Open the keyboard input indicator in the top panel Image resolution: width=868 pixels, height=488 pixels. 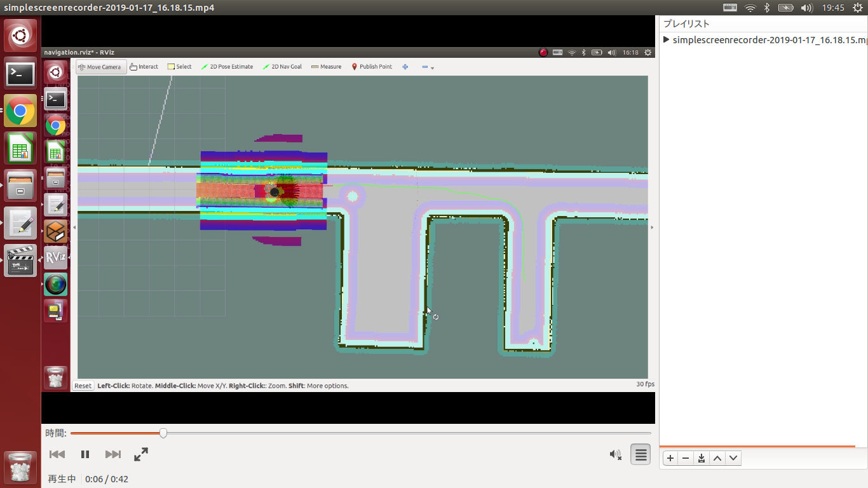pyautogui.click(x=730, y=8)
